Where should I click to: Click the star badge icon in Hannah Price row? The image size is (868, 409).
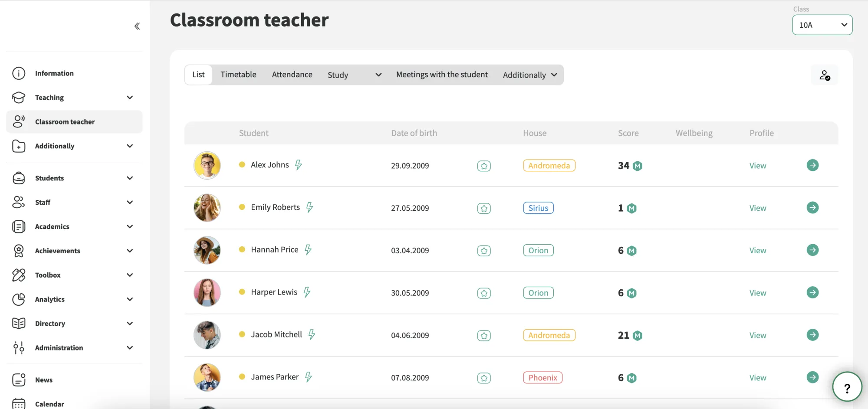[484, 251]
